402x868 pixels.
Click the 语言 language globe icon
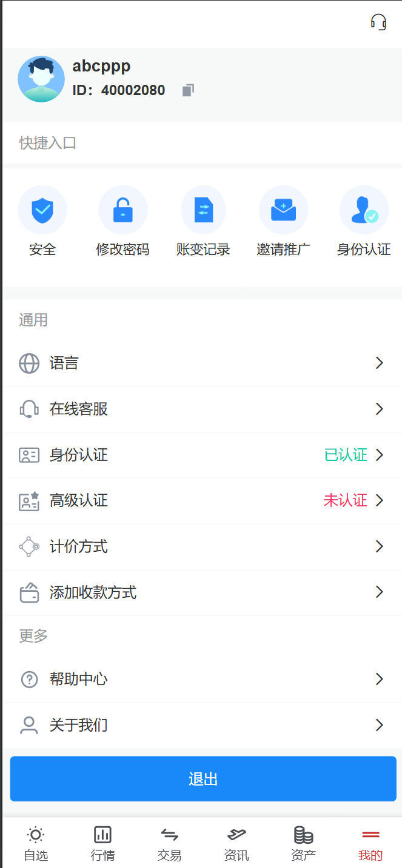29,363
